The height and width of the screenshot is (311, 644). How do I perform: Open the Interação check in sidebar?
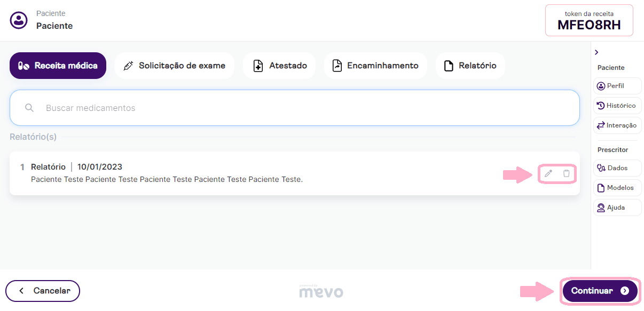tap(617, 125)
